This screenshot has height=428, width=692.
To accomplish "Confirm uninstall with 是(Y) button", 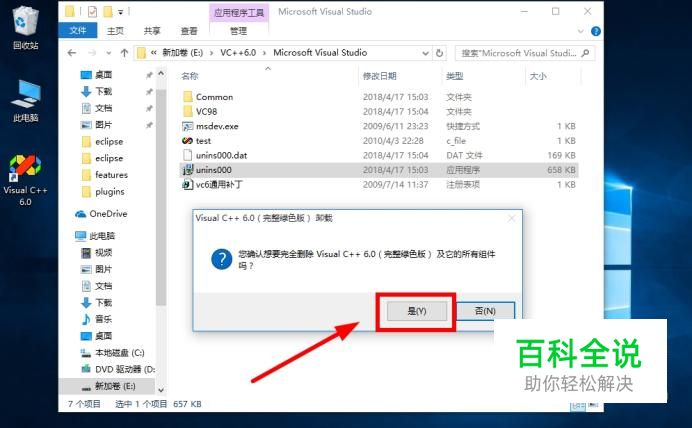I will point(417,311).
